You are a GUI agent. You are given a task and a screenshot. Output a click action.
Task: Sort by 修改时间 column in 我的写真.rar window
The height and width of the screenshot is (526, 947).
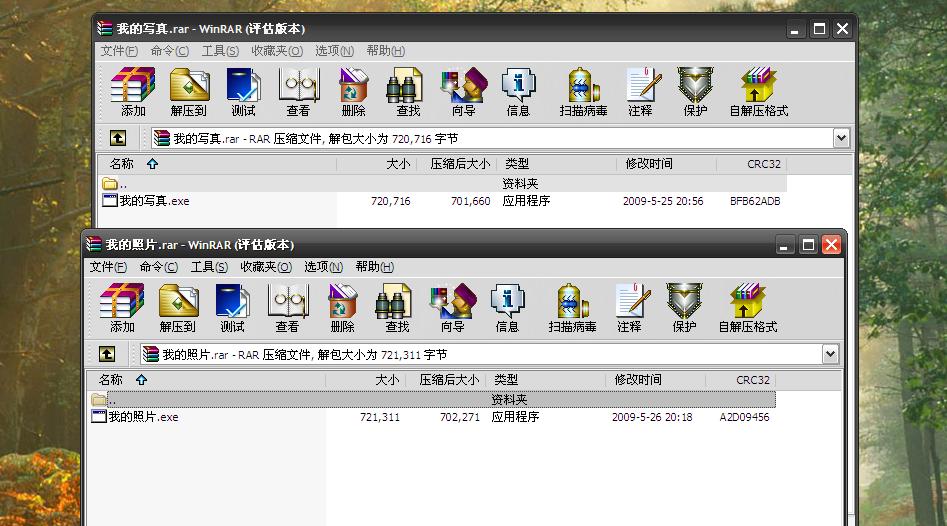(x=667, y=164)
